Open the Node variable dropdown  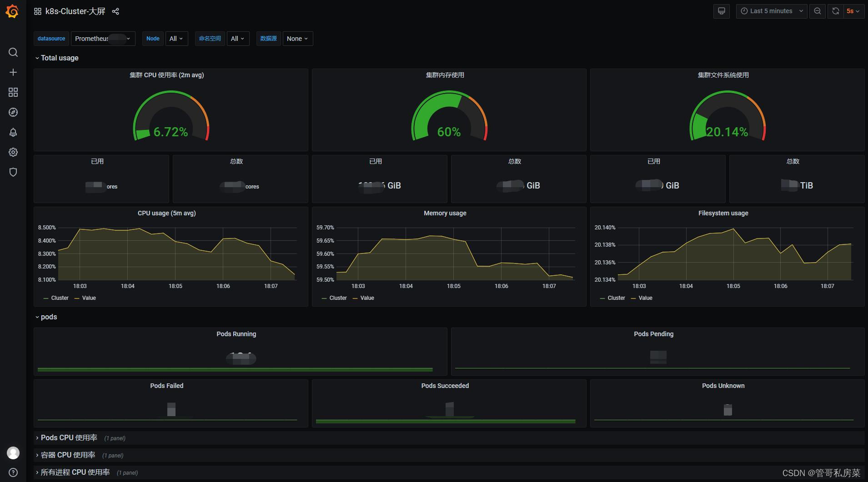176,39
